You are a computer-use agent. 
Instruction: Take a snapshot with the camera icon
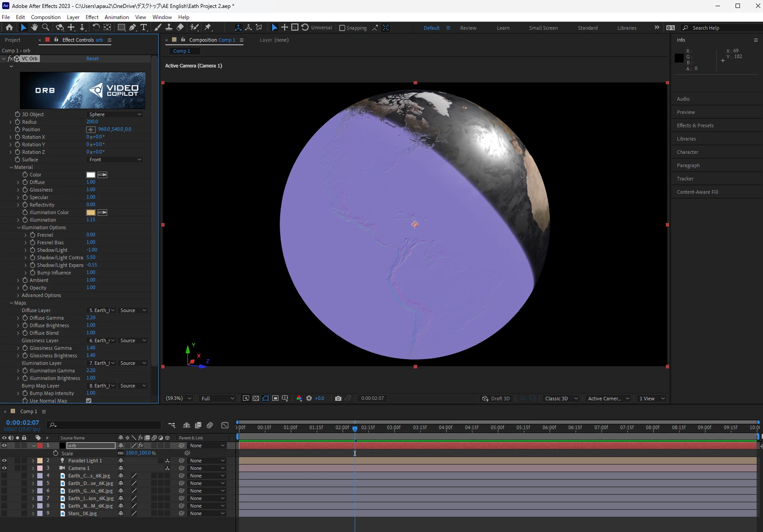pyautogui.click(x=338, y=398)
